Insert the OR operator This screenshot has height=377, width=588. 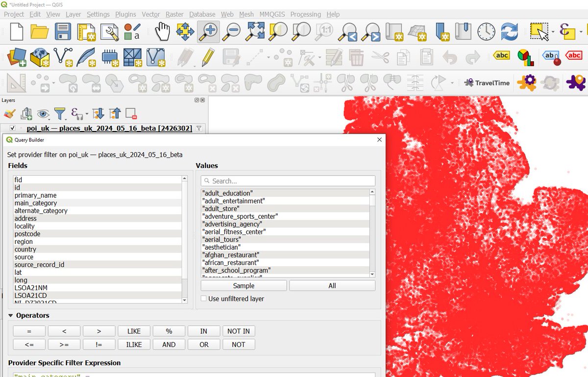[204, 344]
